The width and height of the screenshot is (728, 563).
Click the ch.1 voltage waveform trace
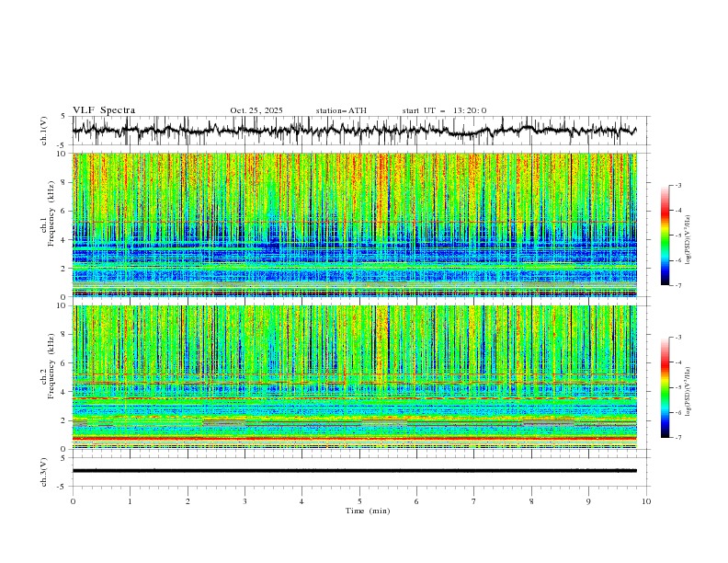[354, 131]
